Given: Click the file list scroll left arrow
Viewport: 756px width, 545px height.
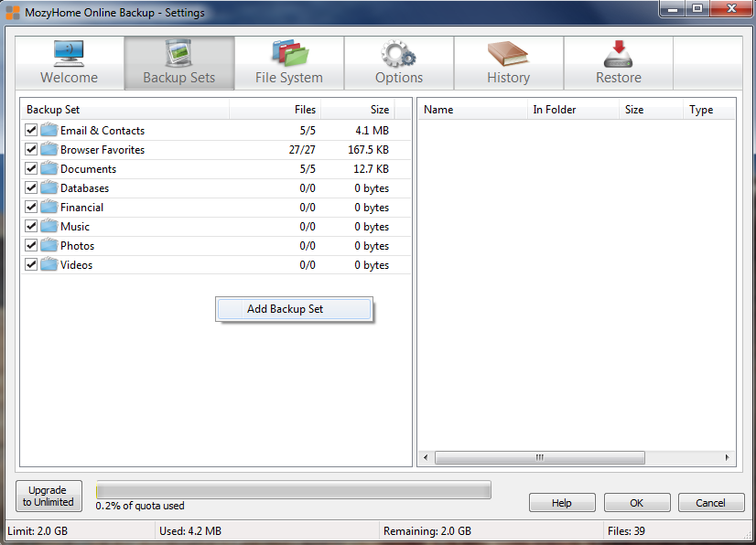Looking at the screenshot, I should click(426, 457).
